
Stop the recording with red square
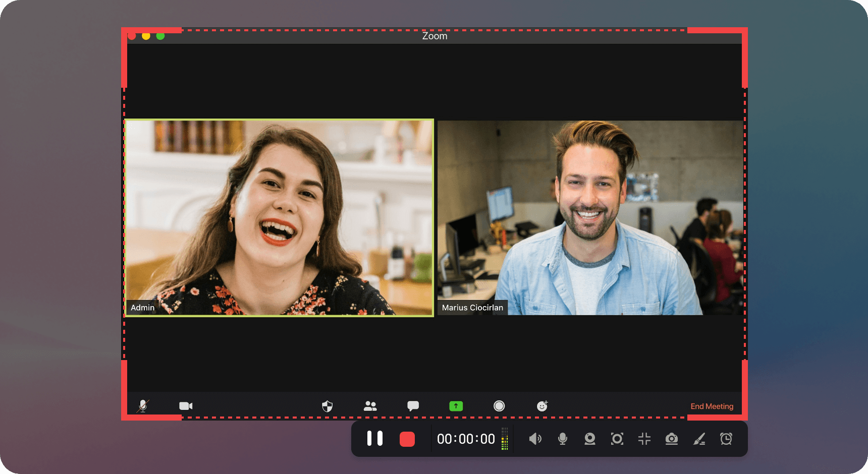click(x=407, y=439)
